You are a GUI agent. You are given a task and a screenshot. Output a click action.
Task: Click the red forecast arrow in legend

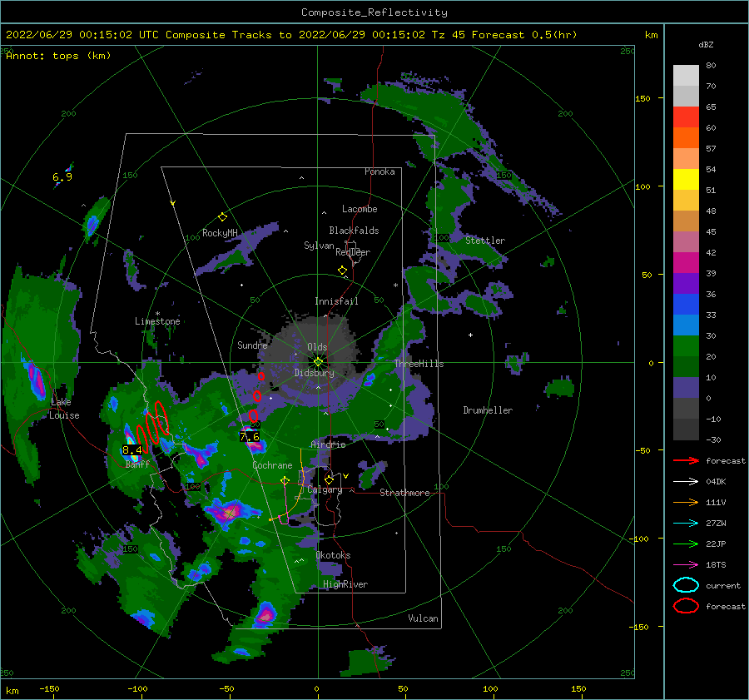(x=686, y=460)
